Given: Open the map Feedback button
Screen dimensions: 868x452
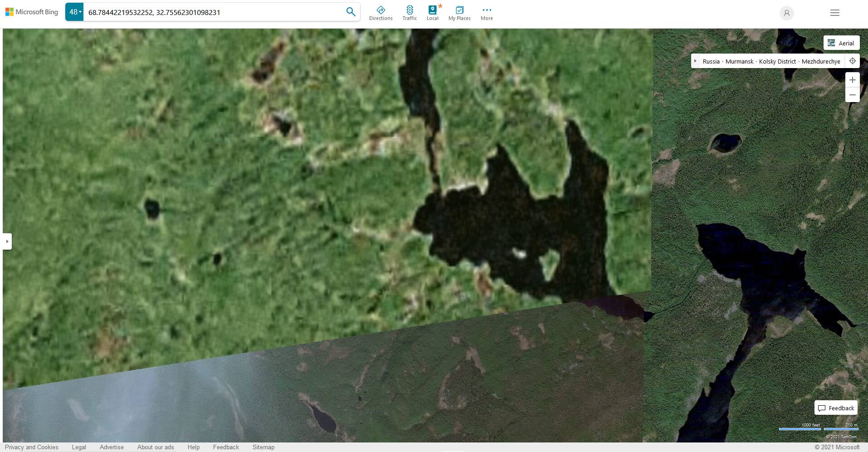Looking at the screenshot, I should click(836, 408).
